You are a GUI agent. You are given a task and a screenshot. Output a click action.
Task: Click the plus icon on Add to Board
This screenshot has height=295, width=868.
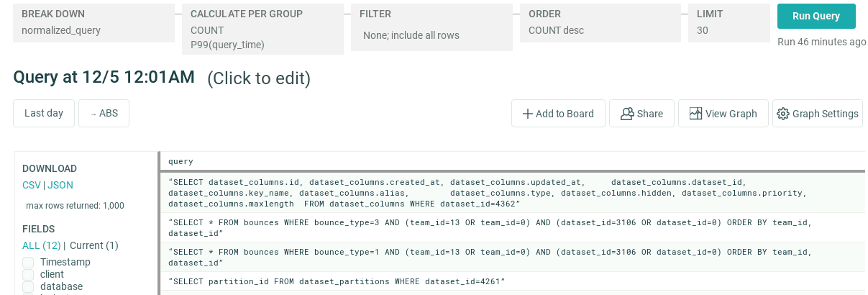coord(527,114)
